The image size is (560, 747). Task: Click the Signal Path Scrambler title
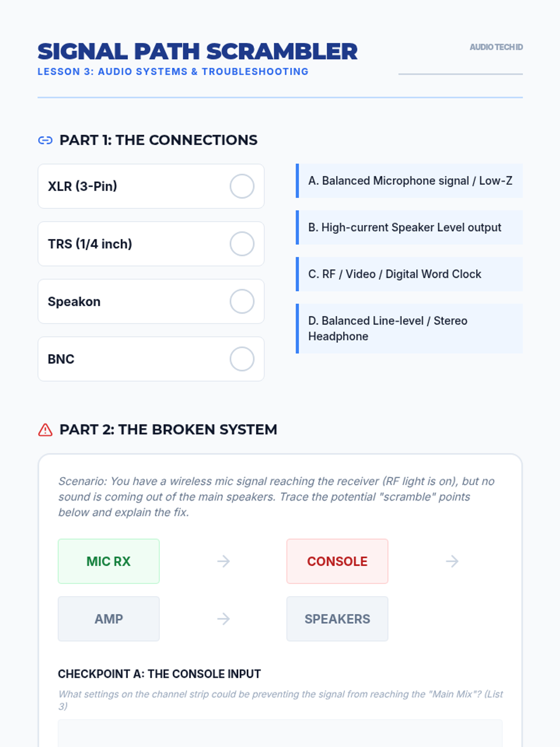[x=197, y=51]
